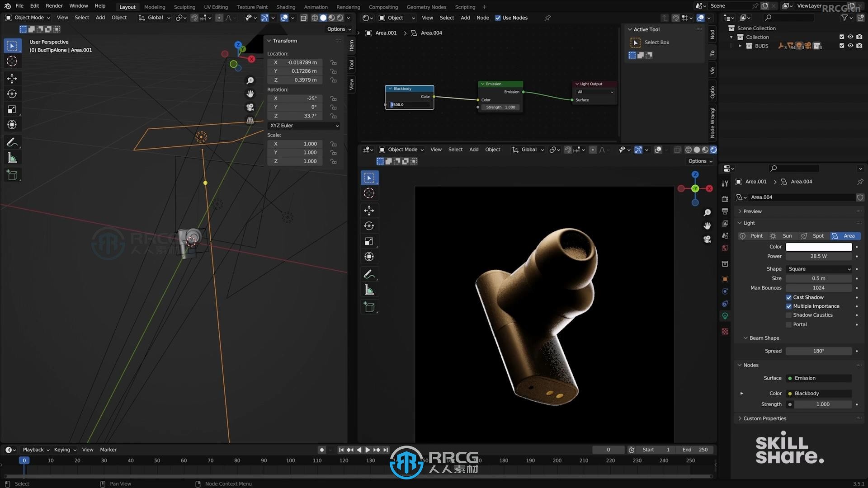The width and height of the screenshot is (868, 488).
Task: Lock the Location X value
Action: pyautogui.click(x=334, y=63)
